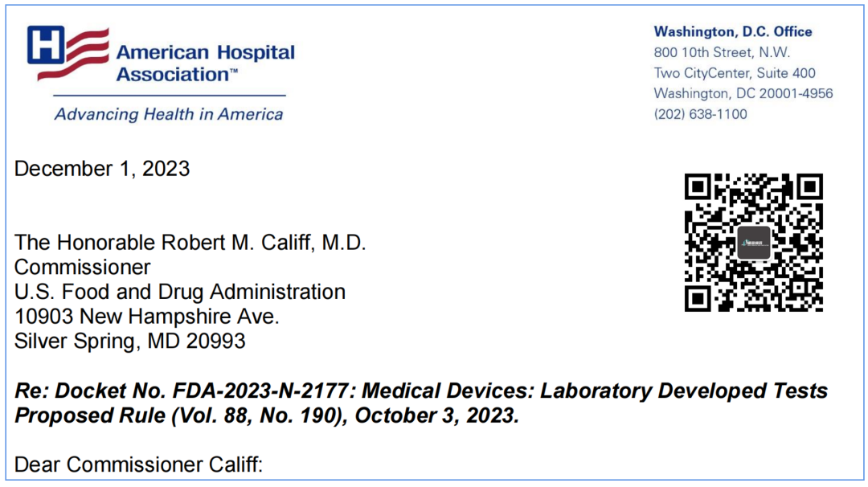This screenshot has height=487, width=868.
Task: Click the American Hospital Association name text
Action: tap(205, 63)
